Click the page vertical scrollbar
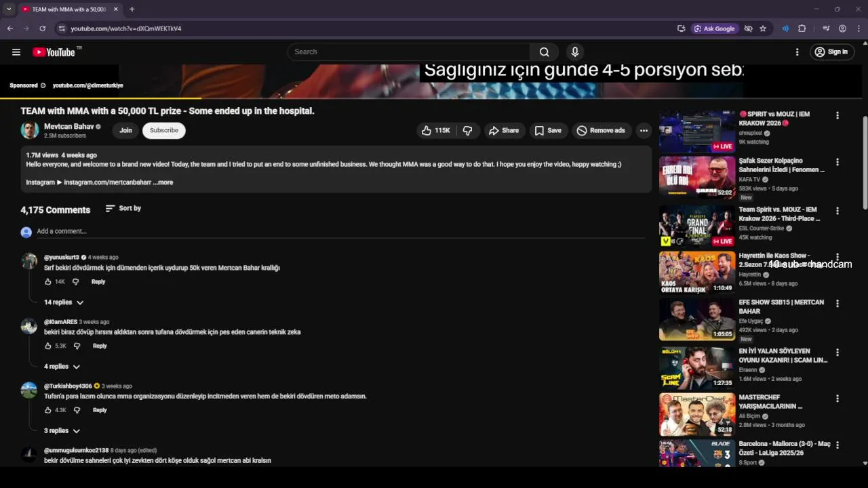Screen dimensions: 868x488 [864, 163]
